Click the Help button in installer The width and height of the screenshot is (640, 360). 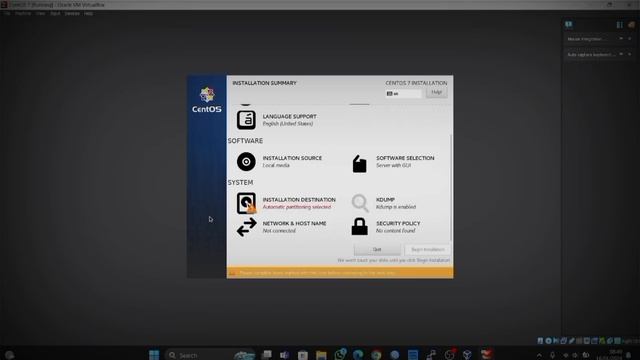(x=436, y=92)
